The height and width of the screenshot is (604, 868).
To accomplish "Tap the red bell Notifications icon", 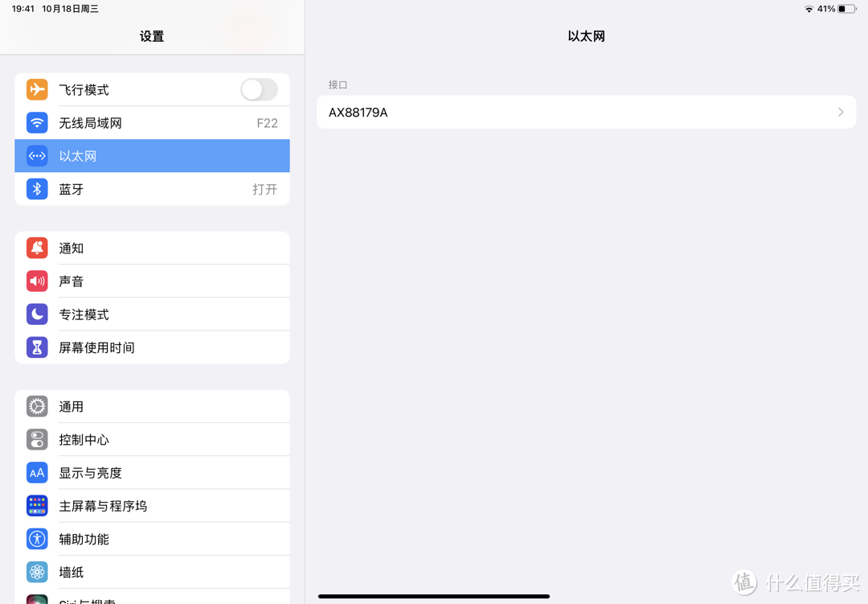I will click(37, 248).
